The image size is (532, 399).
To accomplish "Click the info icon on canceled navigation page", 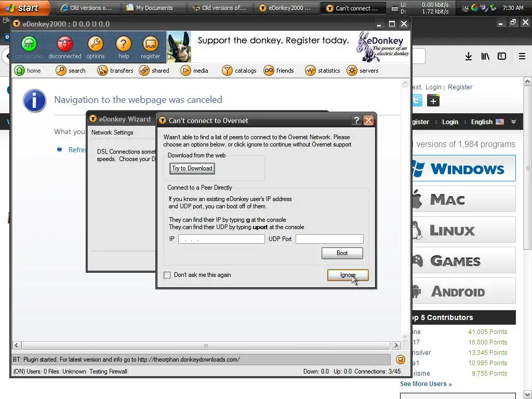I will click(34, 100).
